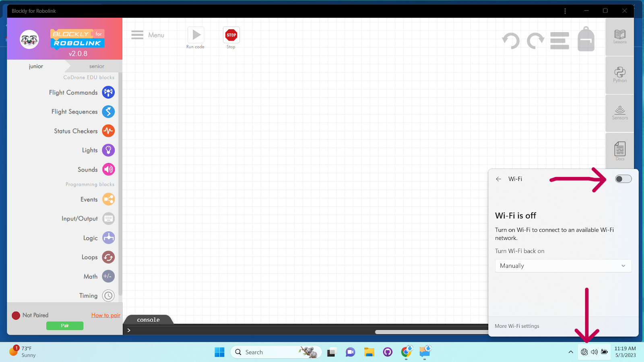Open the Python side panel
Viewport: 644px width, 362px height.
click(x=620, y=75)
